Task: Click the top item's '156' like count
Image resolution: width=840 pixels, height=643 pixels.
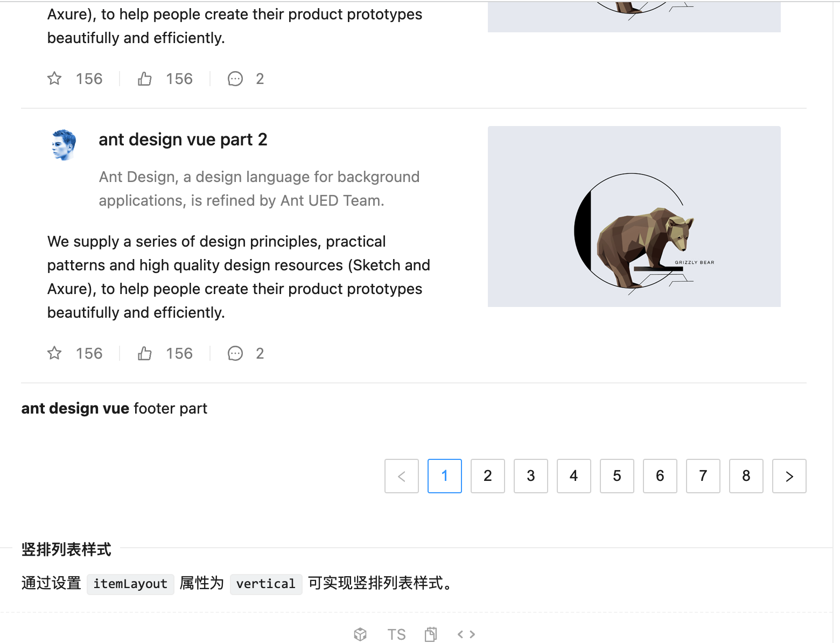Action: [179, 79]
